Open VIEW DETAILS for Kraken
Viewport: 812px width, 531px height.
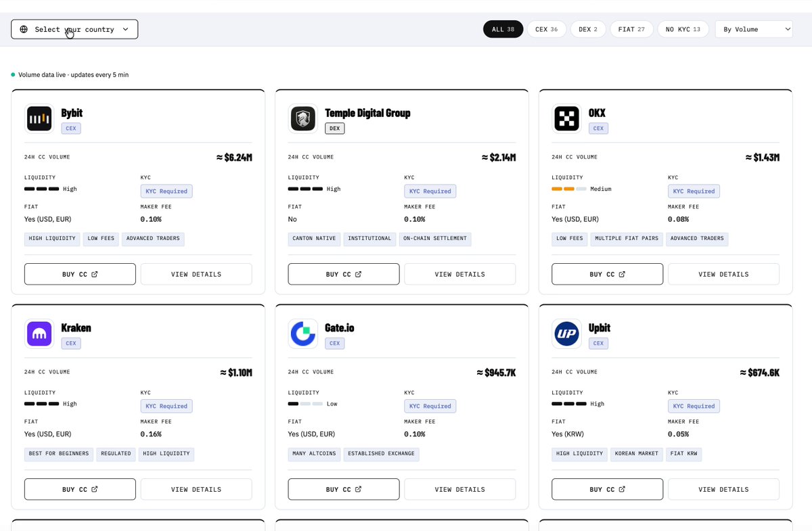pyautogui.click(x=196, y=489)
